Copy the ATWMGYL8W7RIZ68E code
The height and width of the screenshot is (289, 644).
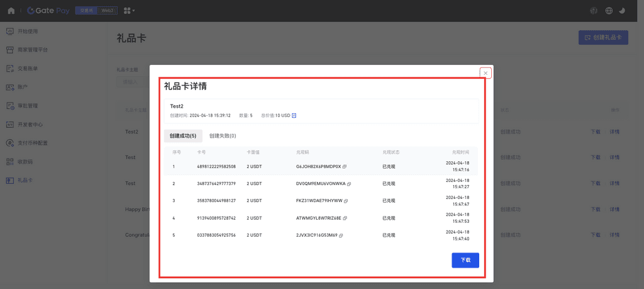[345, 218]
